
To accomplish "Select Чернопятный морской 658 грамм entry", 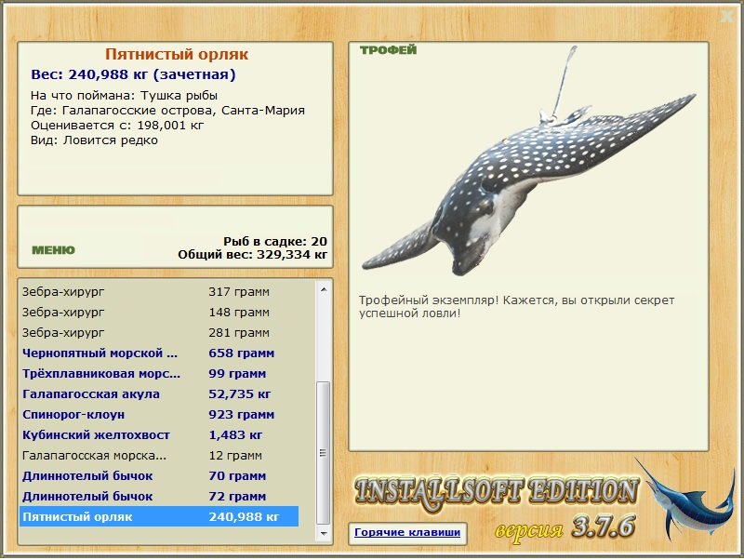I will click(159, 353).
